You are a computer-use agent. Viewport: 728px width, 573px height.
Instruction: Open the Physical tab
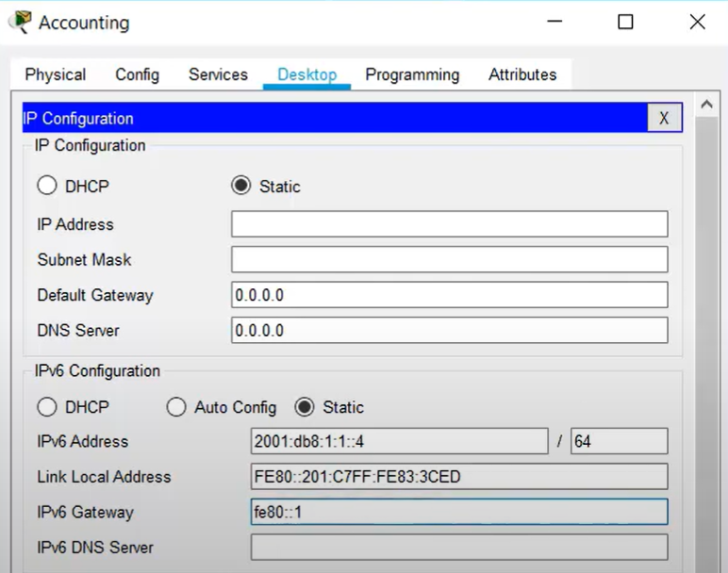click(56, 74)
